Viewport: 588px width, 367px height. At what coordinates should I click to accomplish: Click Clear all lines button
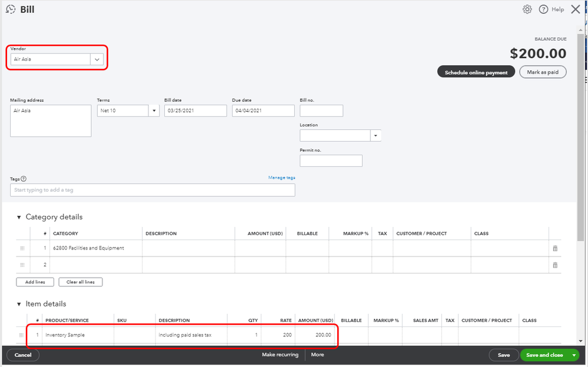pos(80,282)
